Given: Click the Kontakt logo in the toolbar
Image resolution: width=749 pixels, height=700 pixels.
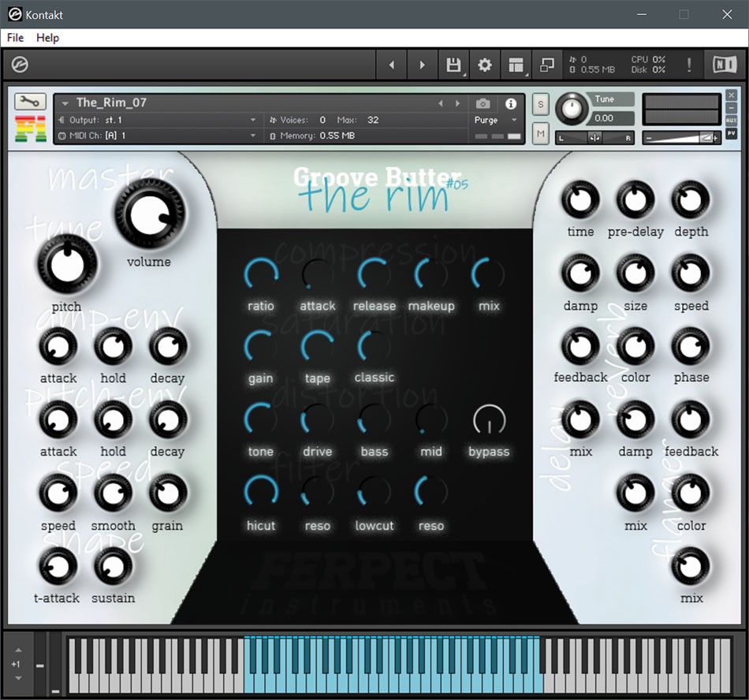Looking at the screenshot, I should tap(20, 65).
